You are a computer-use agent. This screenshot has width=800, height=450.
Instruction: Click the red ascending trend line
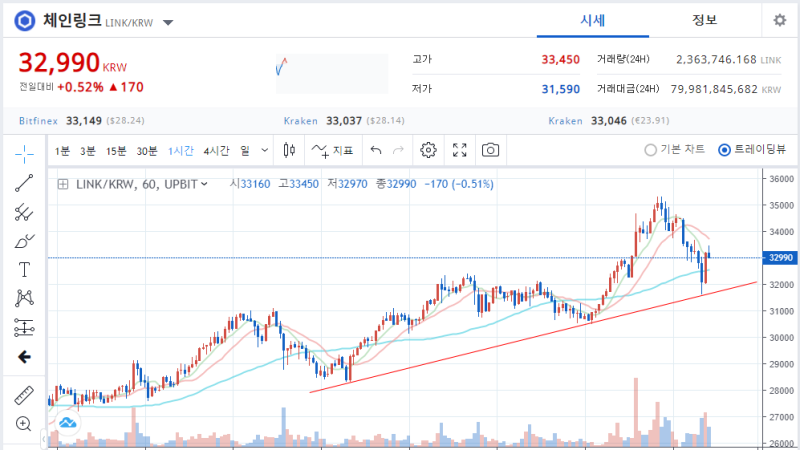[533, 337]
